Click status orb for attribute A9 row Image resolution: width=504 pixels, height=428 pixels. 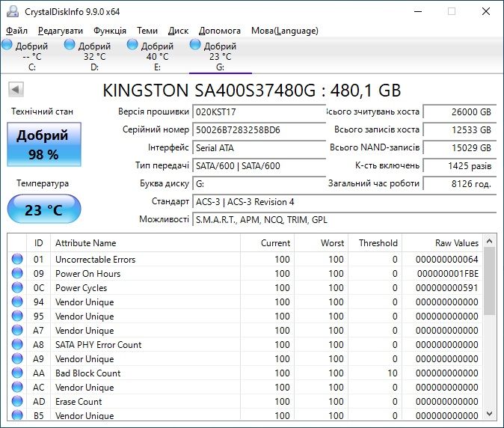(17, 358)
